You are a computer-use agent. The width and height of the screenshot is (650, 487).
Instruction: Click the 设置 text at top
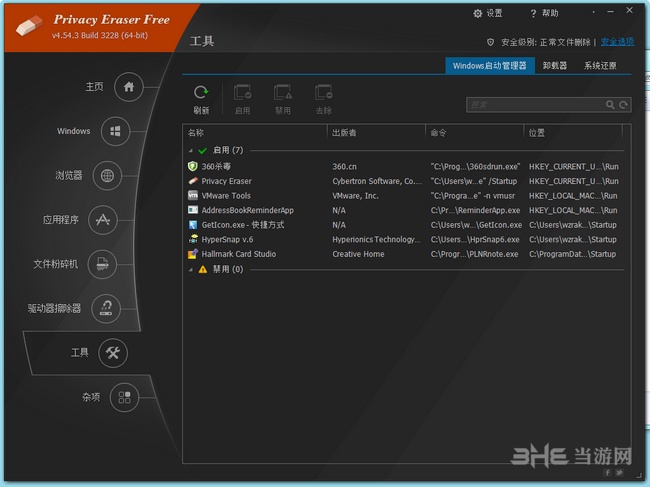click(x=494, y=13)
